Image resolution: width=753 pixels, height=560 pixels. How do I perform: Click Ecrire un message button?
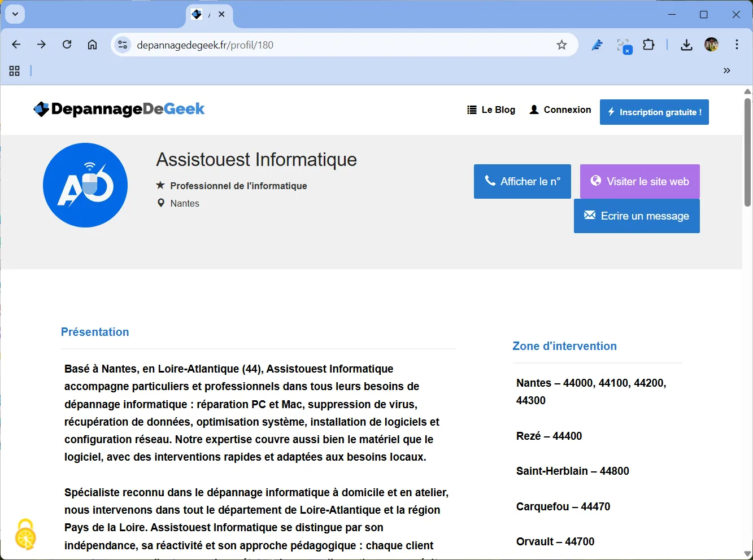[637, 216]
